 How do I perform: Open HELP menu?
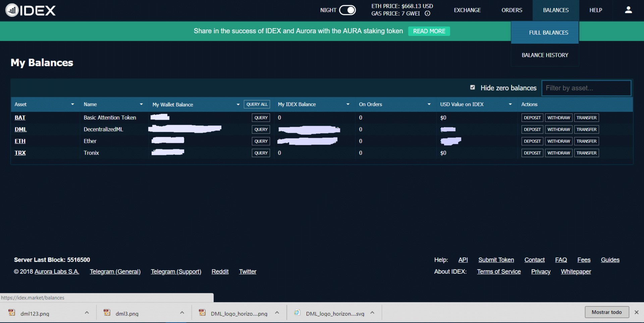pos(596,10)
